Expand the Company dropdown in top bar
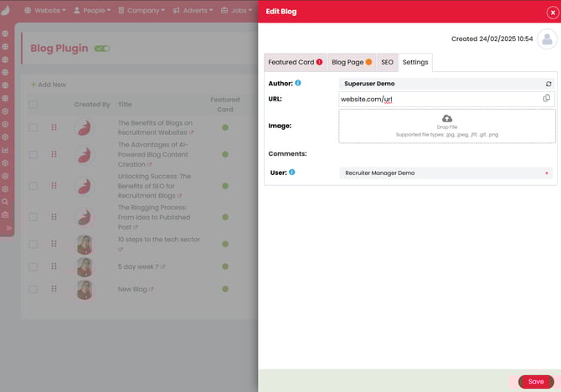The width and height of the screenshot is (561, 392). pyautogui.click(x=141, y=11)
